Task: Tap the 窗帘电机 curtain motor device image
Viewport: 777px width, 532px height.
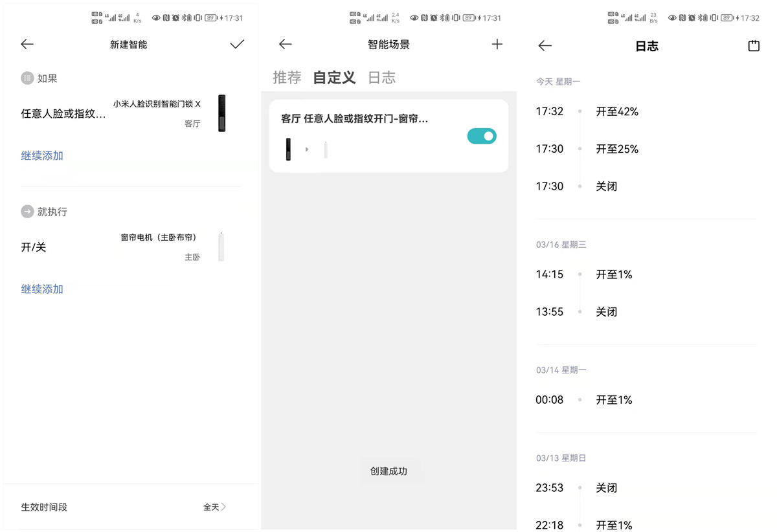Action: click(221, 246)
